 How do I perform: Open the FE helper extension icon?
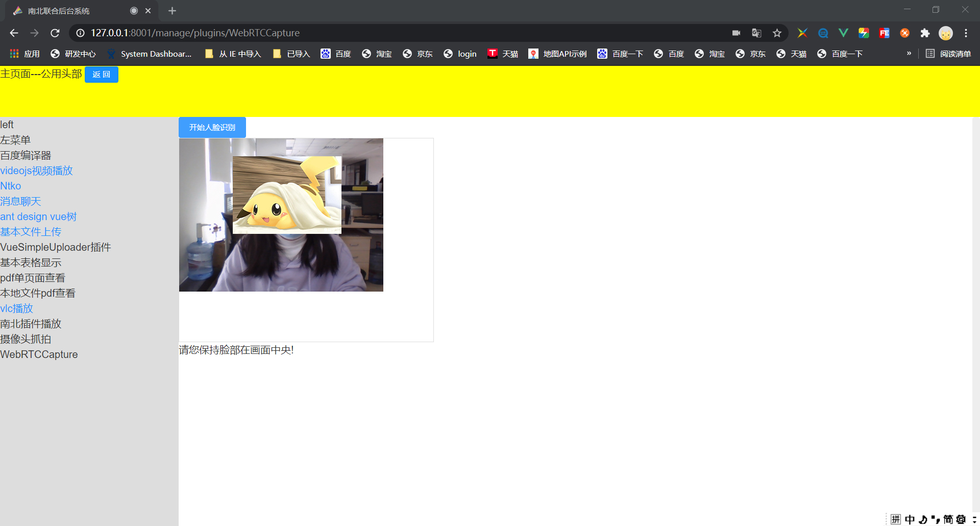coord(884,33)
